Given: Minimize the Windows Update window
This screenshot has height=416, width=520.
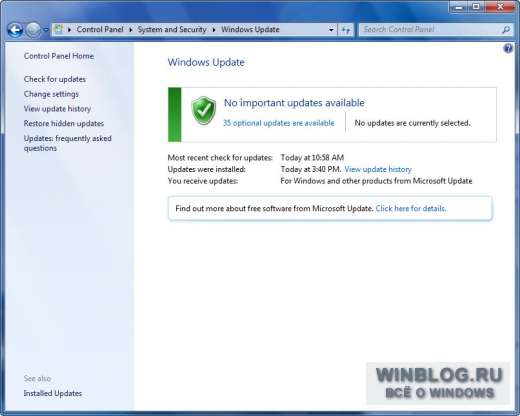Looking at the screenshot, I should pyautogui.click(x=460, y=6).
